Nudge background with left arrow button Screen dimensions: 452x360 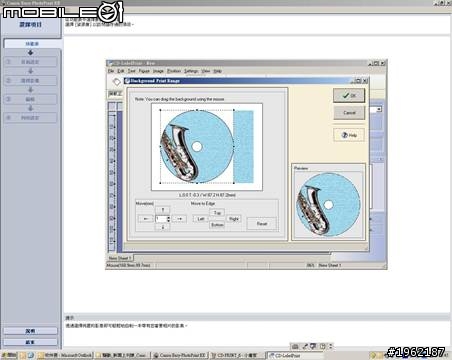[146, 219]
